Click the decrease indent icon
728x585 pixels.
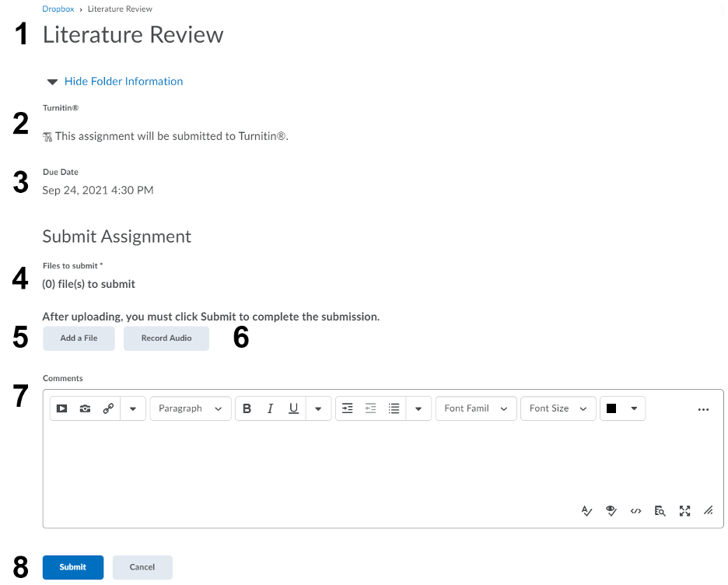tap(370, 408)
